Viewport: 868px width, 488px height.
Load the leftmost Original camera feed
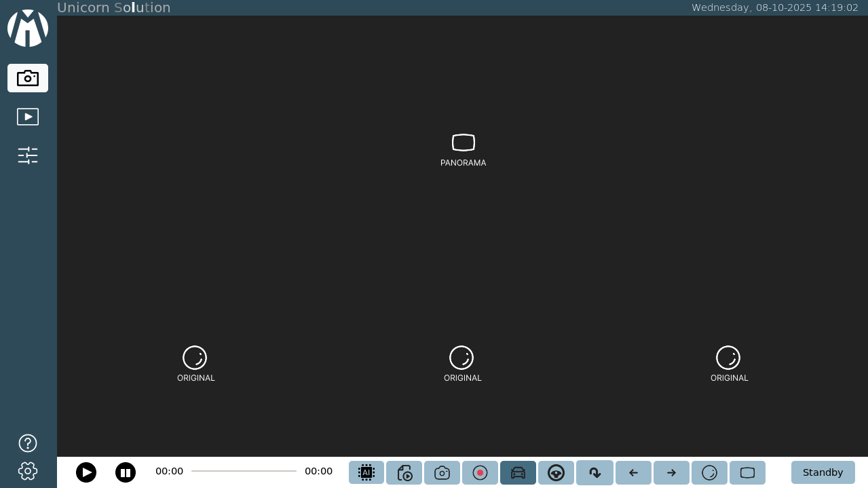pos(195,363)
